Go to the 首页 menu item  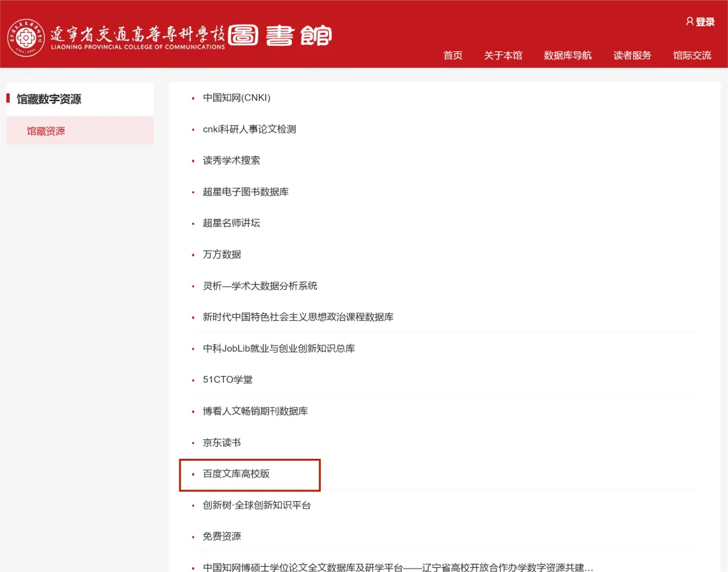coord(453,55)
